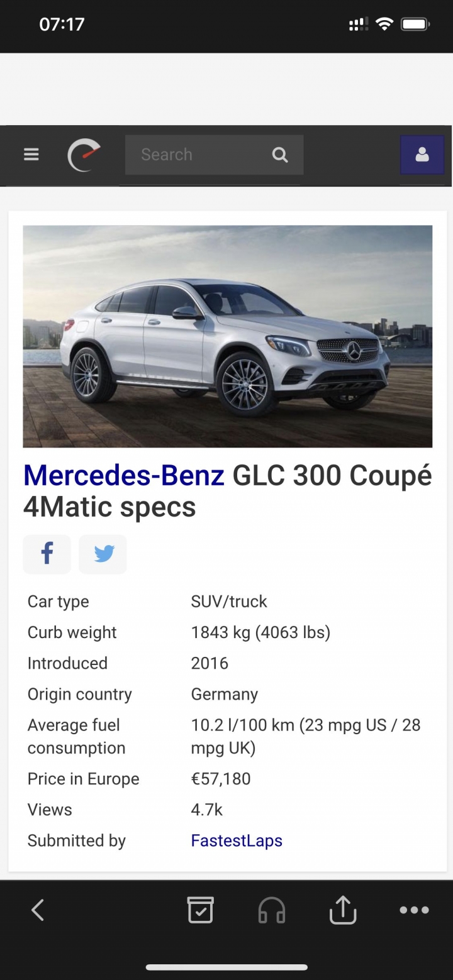The height and width of the screenshot is (980, 453).
Task: Tap the archive checkmark icon
Action: (201, 910)
